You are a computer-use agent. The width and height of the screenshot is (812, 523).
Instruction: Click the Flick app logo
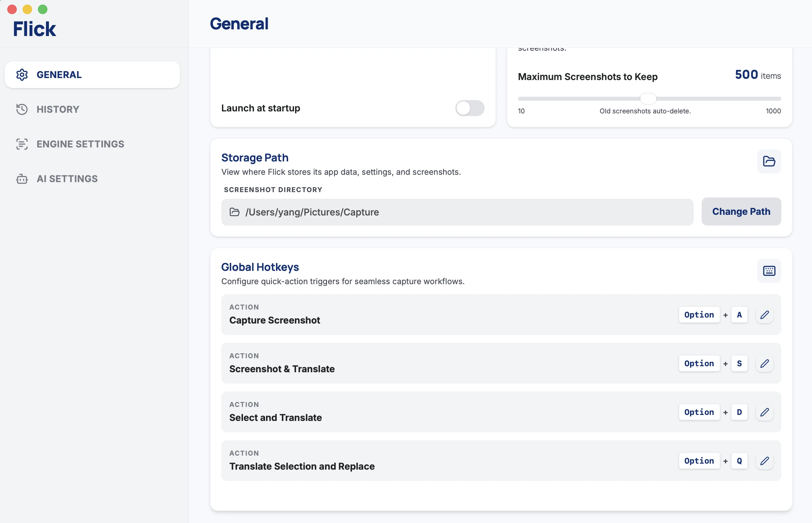pyautogui.click(x=34, y=29)
